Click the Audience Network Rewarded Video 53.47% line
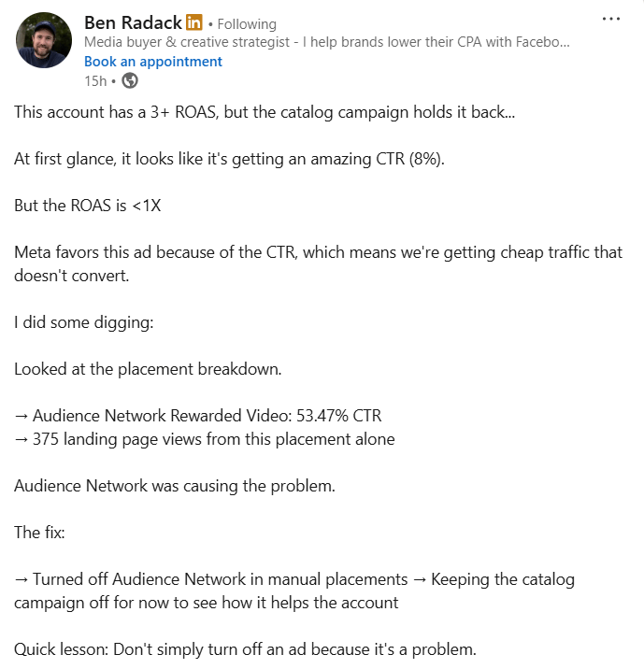This screenshot has height=669, width=644. [197, 416]
